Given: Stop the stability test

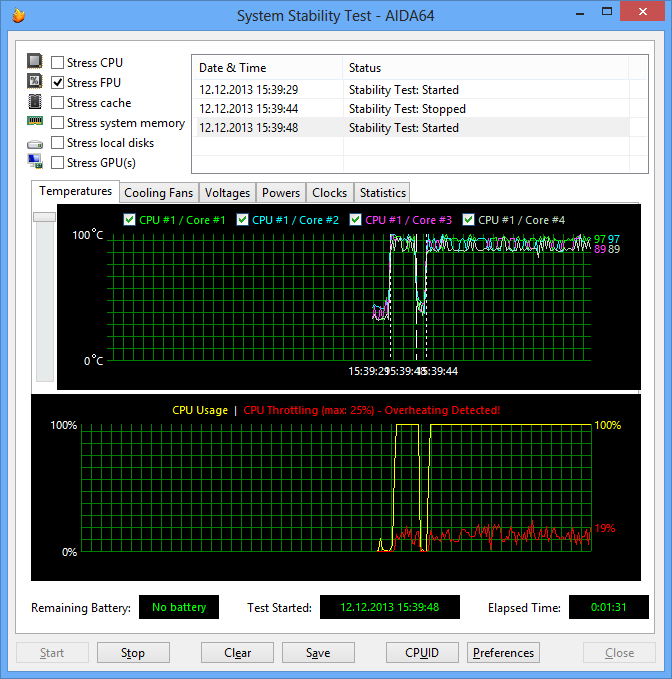Looking at the screenshot, I should coord(133,652).
